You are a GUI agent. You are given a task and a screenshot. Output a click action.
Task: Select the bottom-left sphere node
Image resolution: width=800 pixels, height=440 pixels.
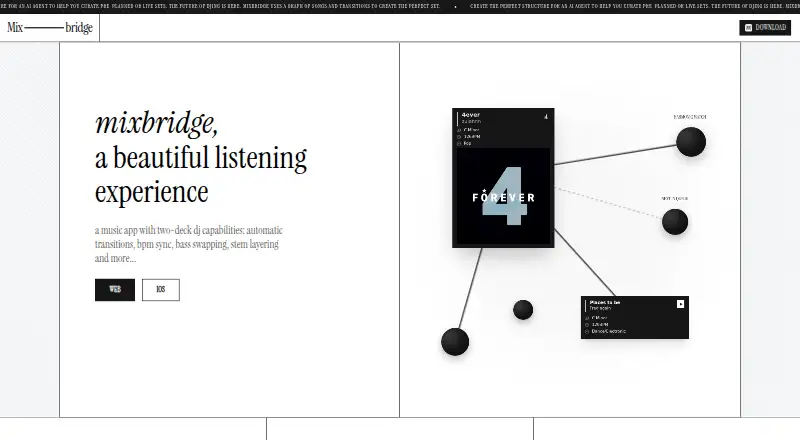[455, 341]
